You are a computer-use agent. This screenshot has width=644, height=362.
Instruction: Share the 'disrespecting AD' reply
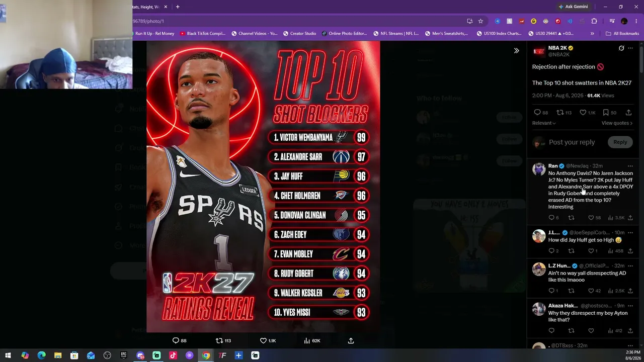point(630,291)
